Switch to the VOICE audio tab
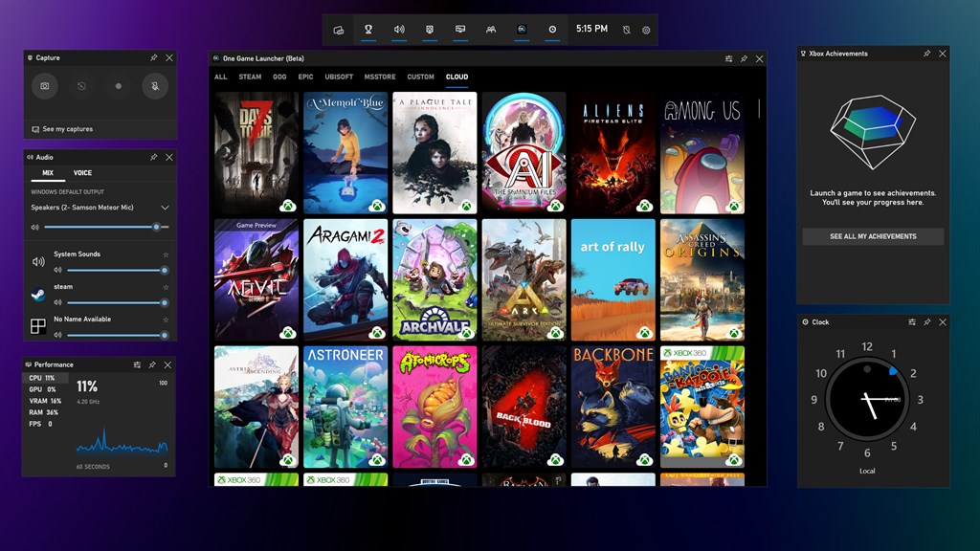The width and height of the screenshot is (980, 551). [82, 173]
